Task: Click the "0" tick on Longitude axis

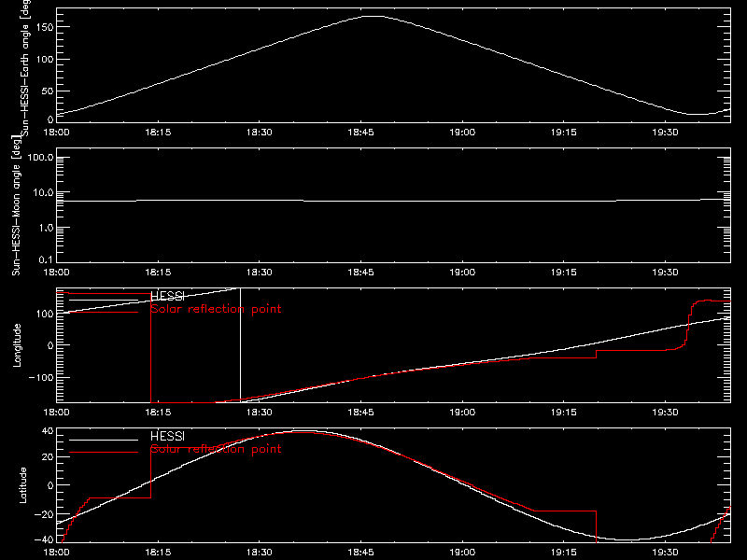Action: tap(50, 345)
